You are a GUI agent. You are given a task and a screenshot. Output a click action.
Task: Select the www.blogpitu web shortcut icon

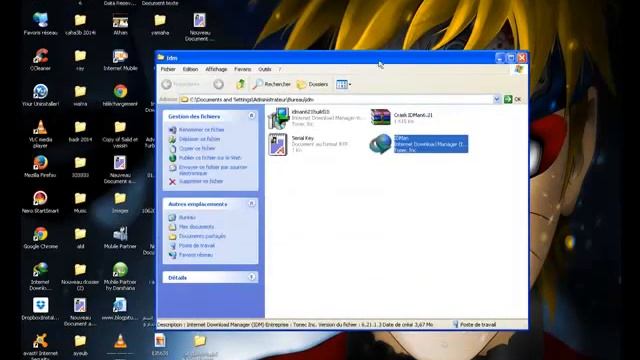click(x=120, y=309)
